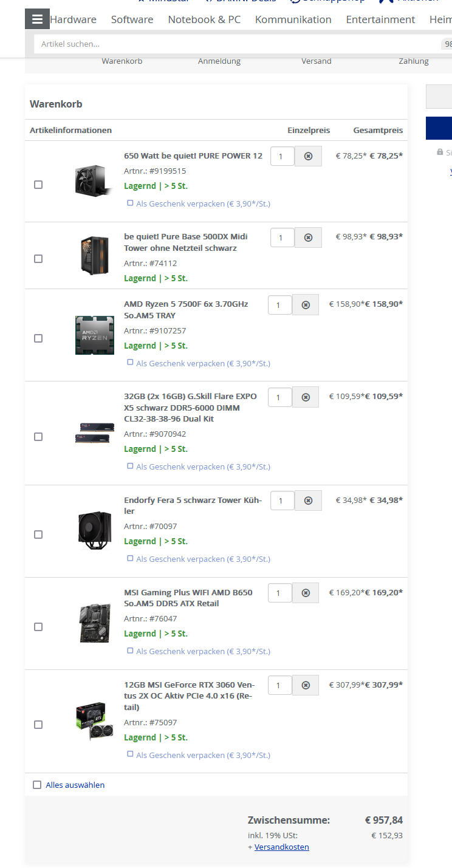Viewport: 452px width, 868px height.
Task: Delete MSI Gaming Plus WIFI B650 motherboard
Action: [306, 593]
